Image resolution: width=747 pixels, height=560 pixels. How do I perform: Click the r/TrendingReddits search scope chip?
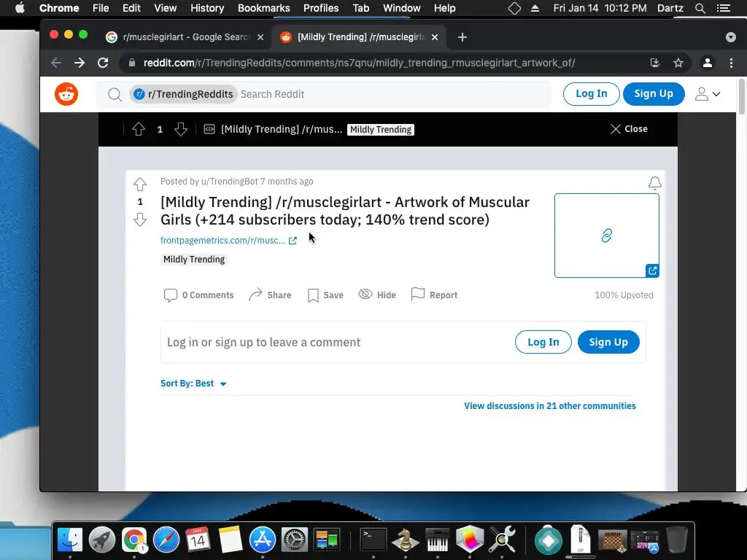pyautogui.click(x=183, y=94)
